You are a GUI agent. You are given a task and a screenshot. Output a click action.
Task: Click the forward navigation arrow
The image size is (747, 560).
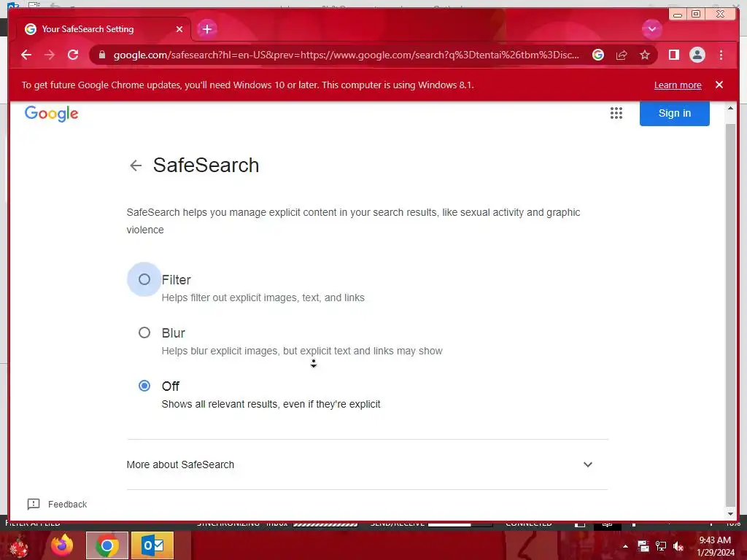coord(50,55)
